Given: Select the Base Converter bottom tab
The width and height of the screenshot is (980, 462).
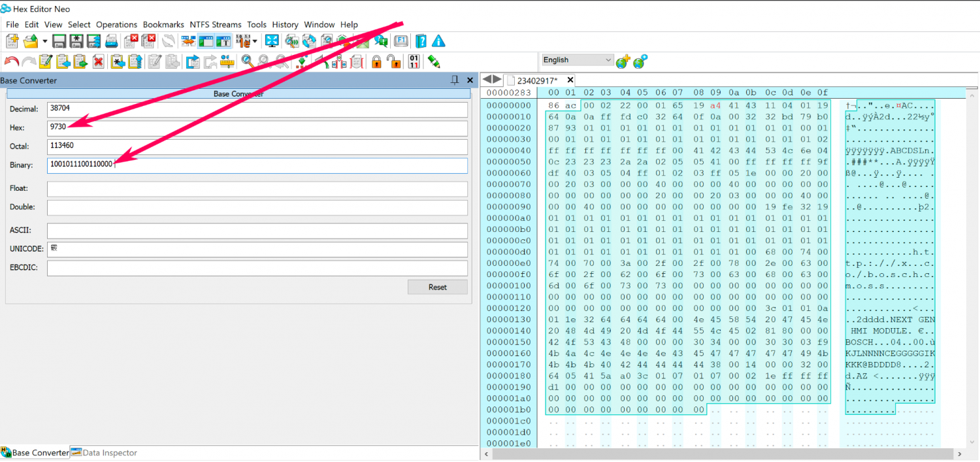Looking at the screenshot, I should [35, 452].
